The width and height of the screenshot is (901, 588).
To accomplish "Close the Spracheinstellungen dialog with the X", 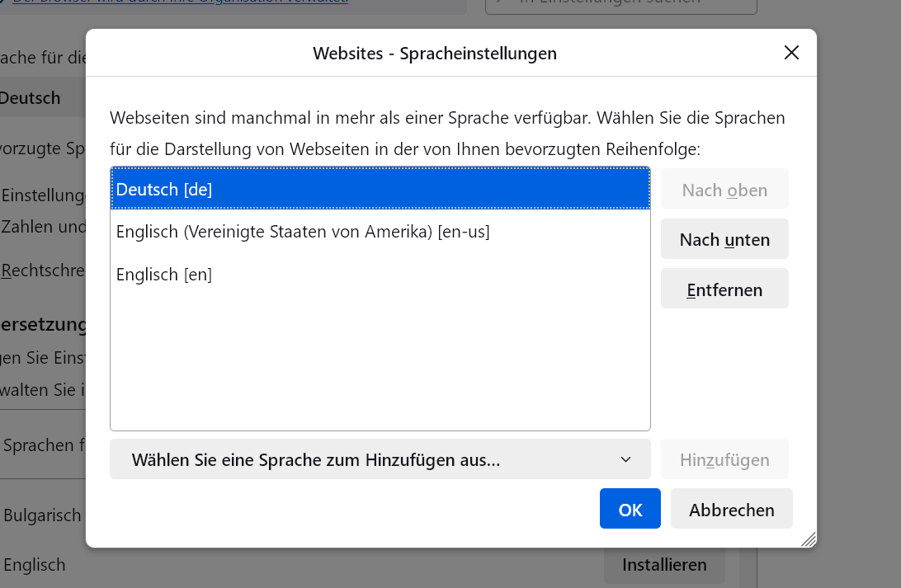I will coord(791,53).
